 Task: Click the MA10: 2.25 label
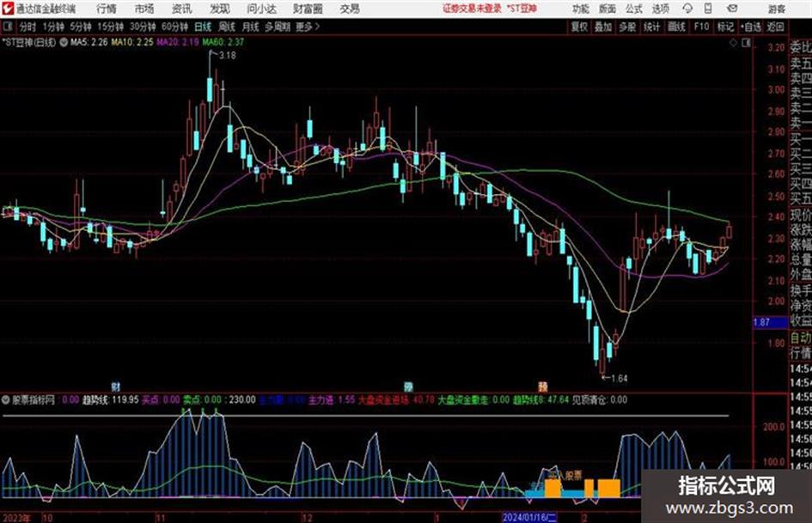tap(132, 42)
